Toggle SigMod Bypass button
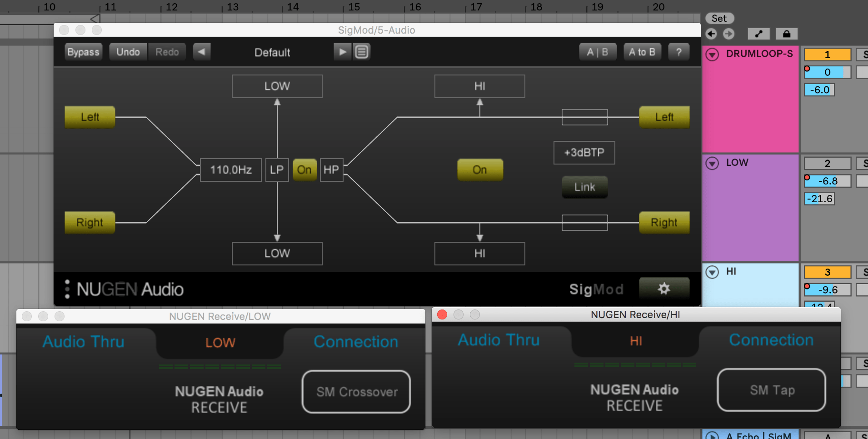 point(83,52)
